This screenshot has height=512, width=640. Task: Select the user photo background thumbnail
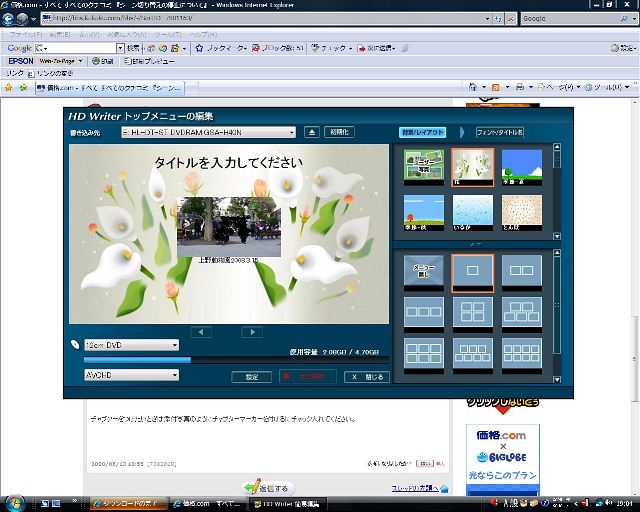click(x=424, y=167)
